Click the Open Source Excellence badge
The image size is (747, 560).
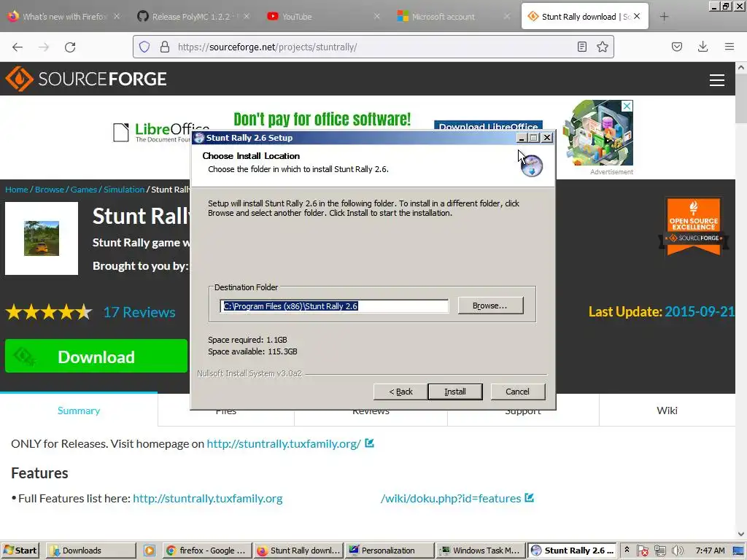[x=693, y=226]
